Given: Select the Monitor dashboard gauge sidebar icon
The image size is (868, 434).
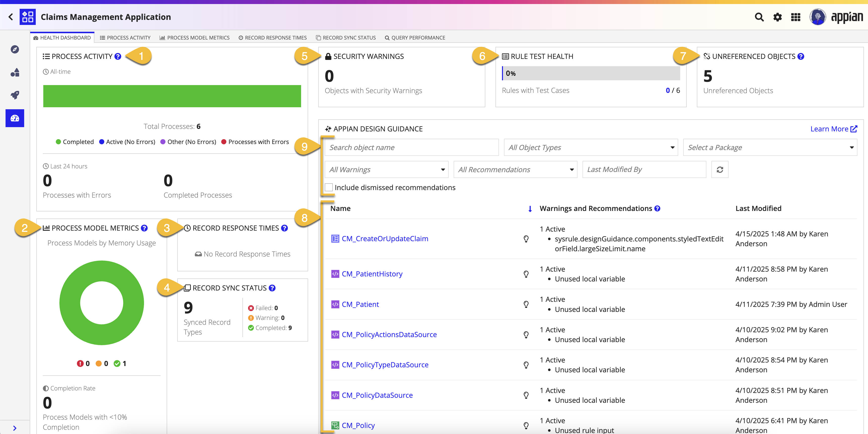Looking at the screenshot, I should pyautogui.click(x=15, y=118).
